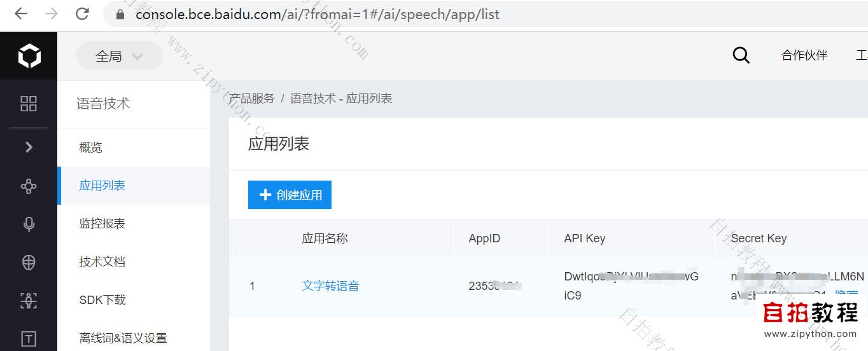
Task: Open 离线词&语义设置 in side menu
Action: point(123,338)
